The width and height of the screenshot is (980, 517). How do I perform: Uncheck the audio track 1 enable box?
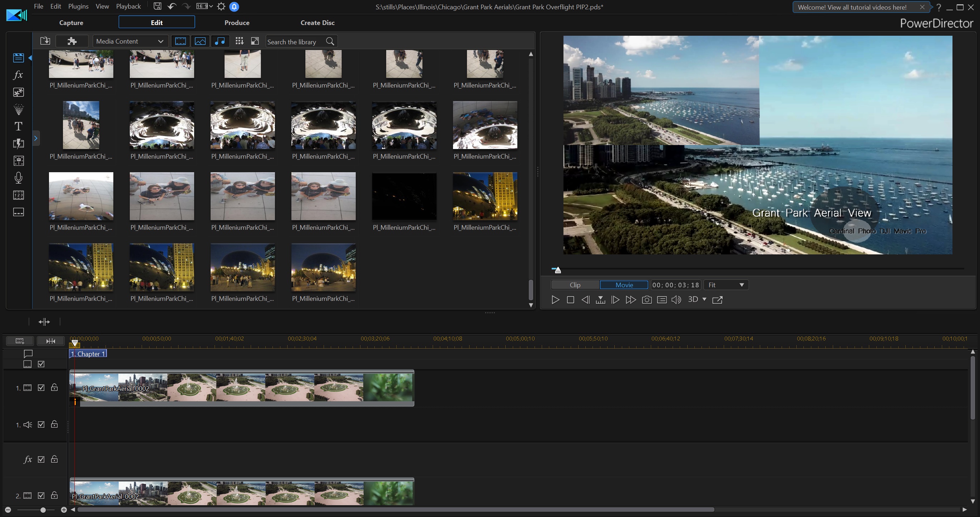pos(41,424)
